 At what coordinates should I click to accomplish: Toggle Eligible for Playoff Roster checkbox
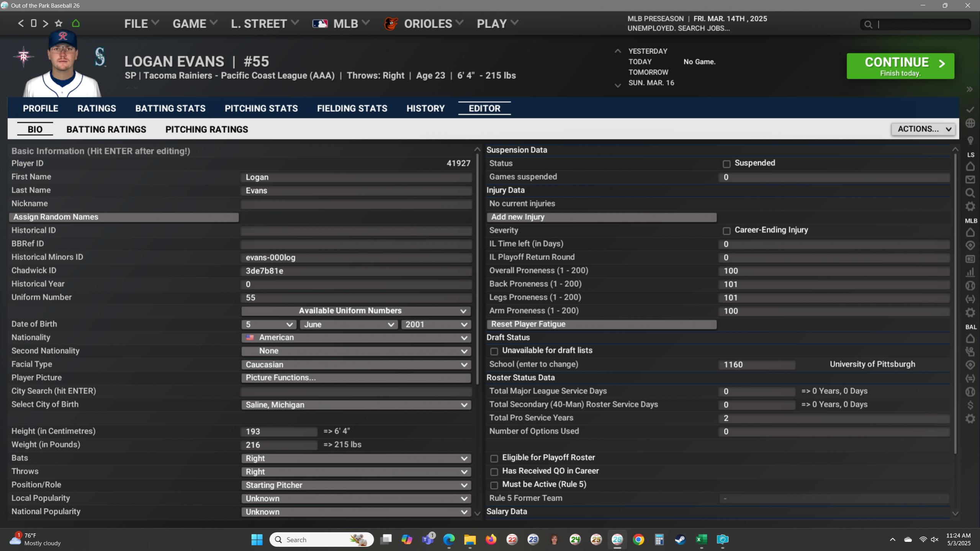[x=494, y=458]
